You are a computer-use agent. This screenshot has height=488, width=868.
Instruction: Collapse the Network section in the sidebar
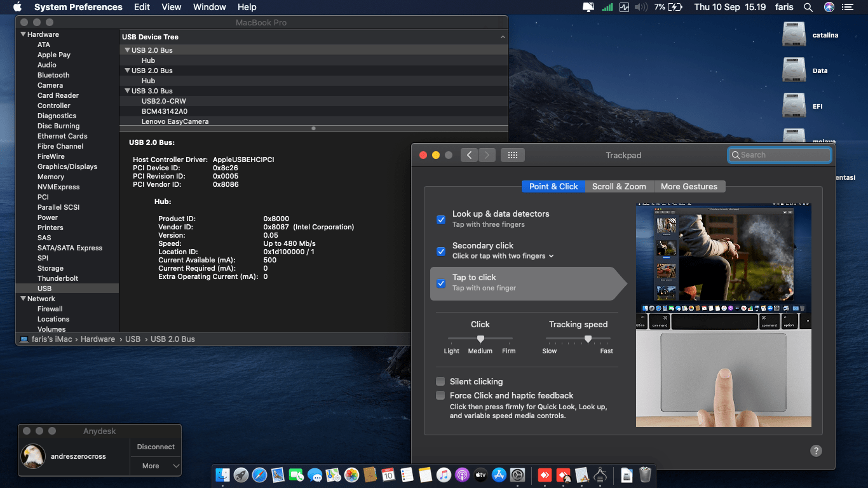[x=24, y=298]
